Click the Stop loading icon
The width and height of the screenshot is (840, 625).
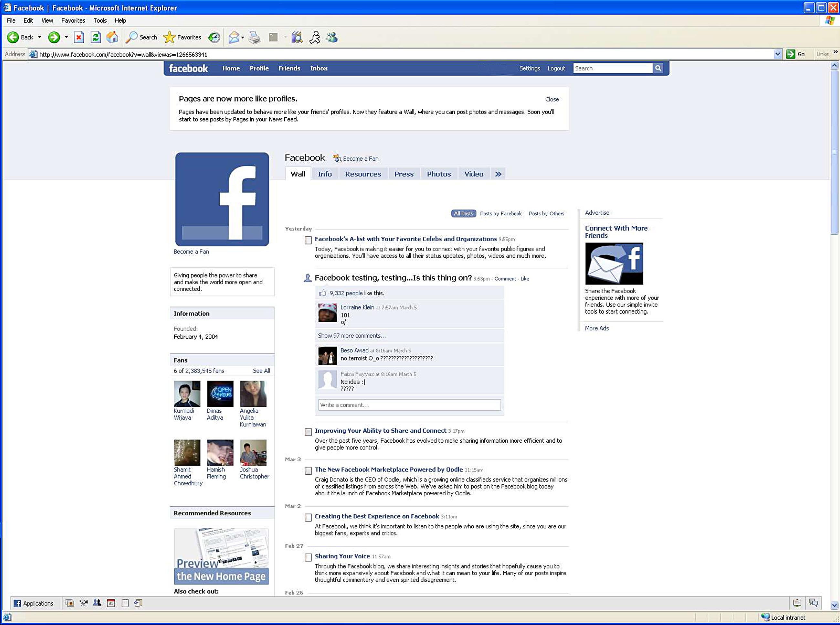pos(79,37)
